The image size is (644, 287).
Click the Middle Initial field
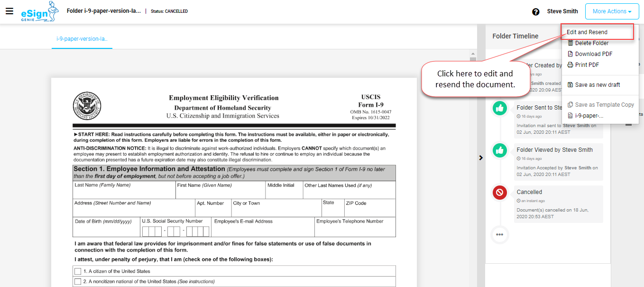click(284, 190)
